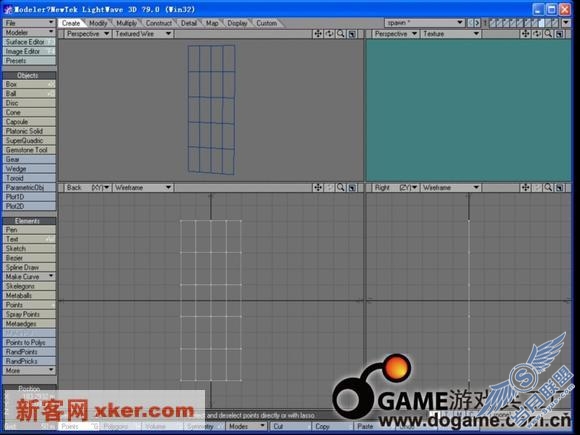Open the Textured Wire display dropdown
This screenshot has width=580, height=435.
click(x=143, y=34)
